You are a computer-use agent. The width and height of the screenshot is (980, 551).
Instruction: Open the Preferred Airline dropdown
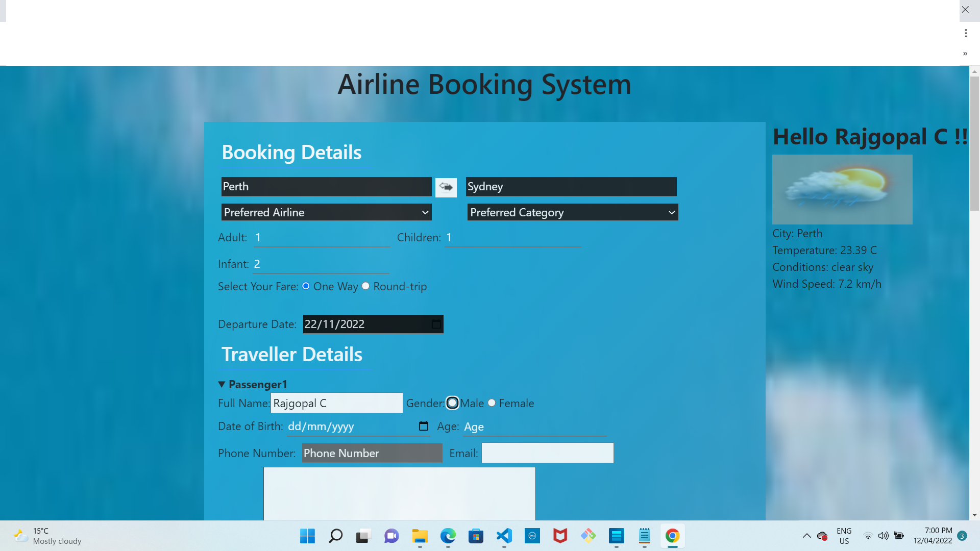(x=326, y=212)
